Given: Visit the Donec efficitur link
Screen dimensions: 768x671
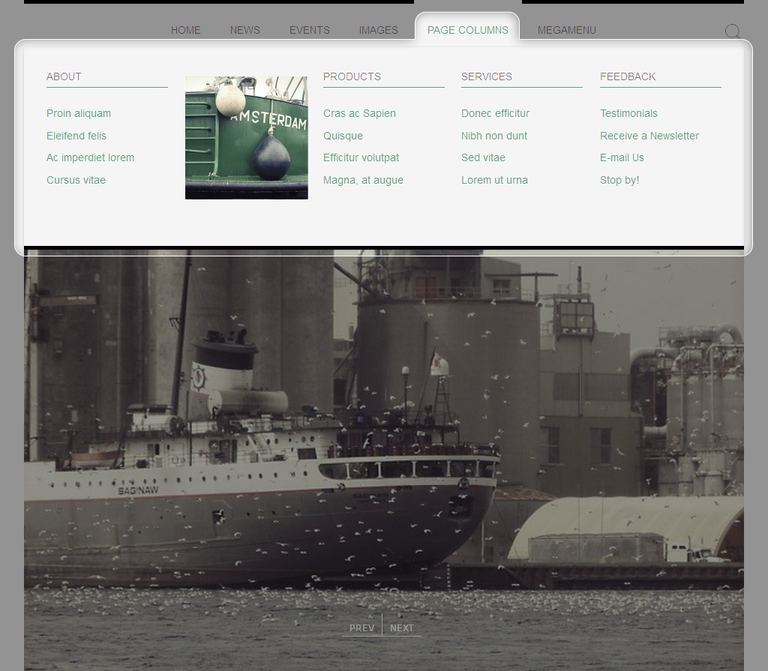Looking at the screenshot, I should click(x=495, y=114).
